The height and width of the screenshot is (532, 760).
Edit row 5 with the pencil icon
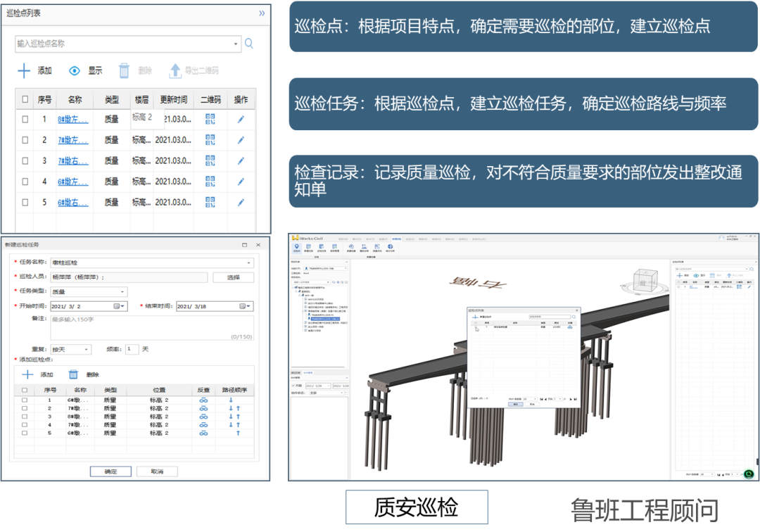pos(241,202)
